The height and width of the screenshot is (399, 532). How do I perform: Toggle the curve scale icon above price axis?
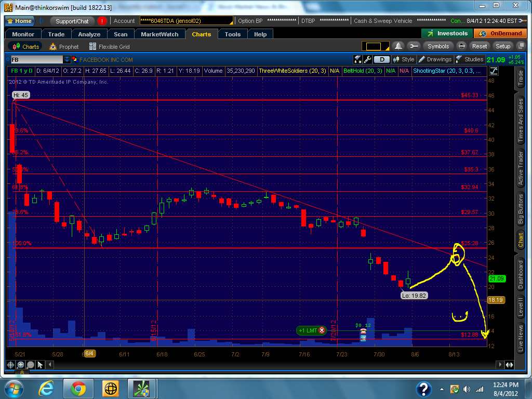494,71
